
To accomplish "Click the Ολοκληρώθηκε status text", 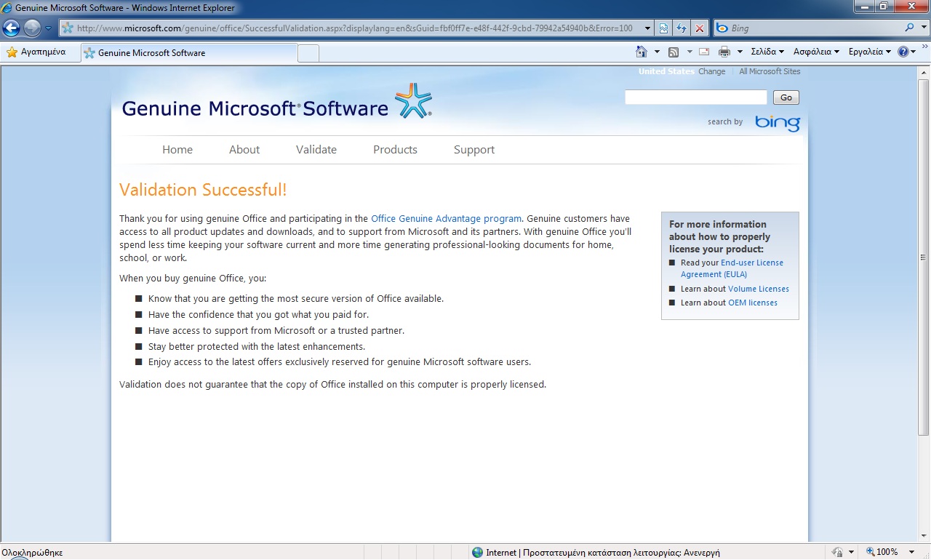I will click(33, 553).
